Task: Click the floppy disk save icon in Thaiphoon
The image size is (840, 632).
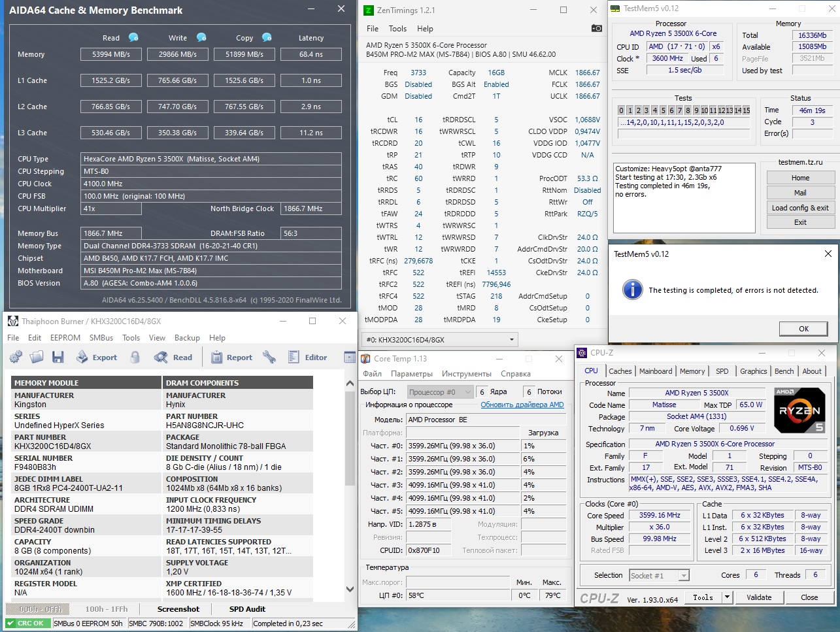Action: [x=58, y=357]
